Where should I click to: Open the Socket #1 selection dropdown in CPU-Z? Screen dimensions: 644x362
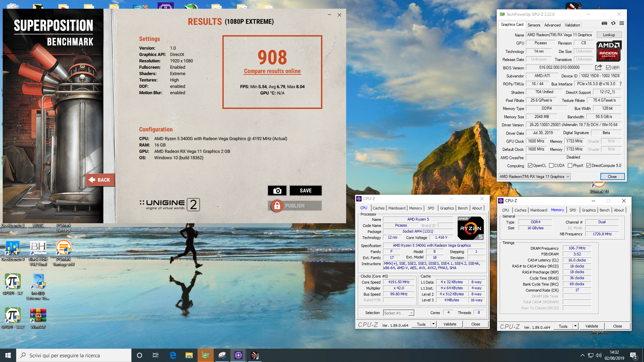click(x=398, y=313)
